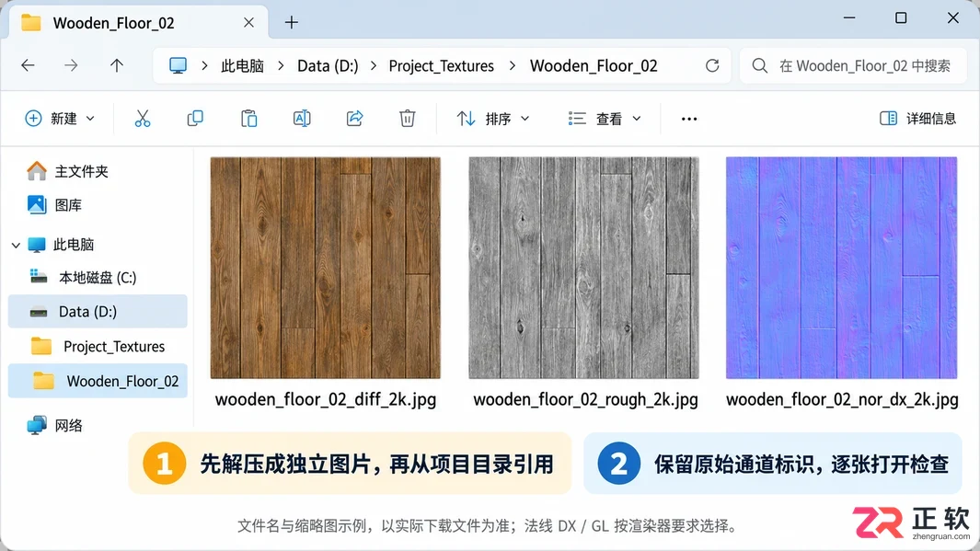Screen dimensions: 980x551
Task: Maximize the File Explorer window
Action: (901, 17)
